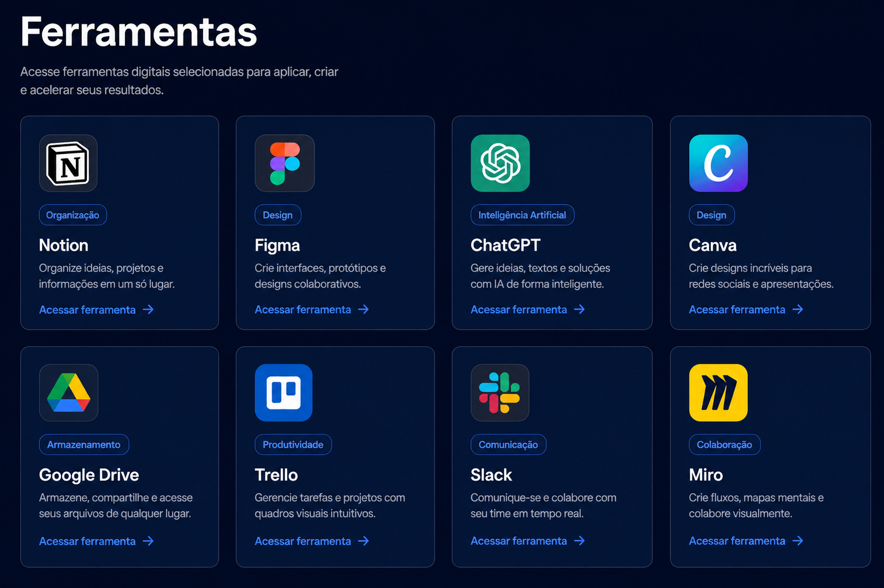This screenshot has height=588, width=884.
Task: Click the Ferramentas page heading
Action: (139, 32)
